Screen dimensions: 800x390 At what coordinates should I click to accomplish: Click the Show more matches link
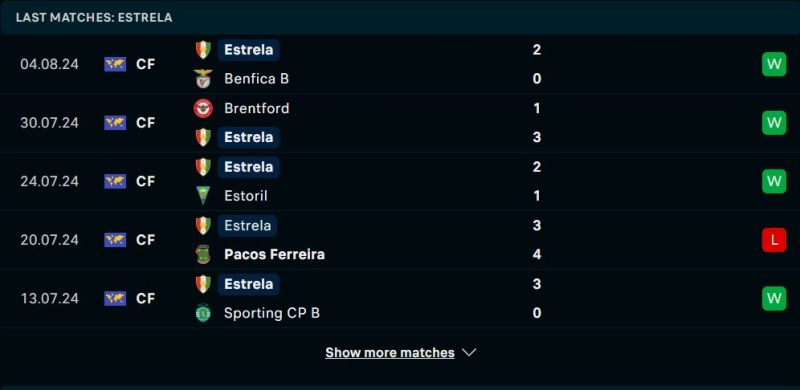[390, 353]
